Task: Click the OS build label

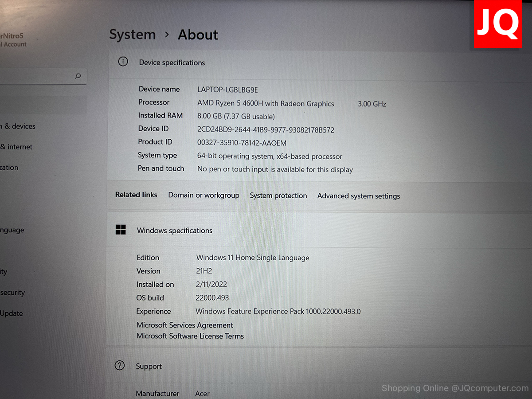Action: pos(150,297)
